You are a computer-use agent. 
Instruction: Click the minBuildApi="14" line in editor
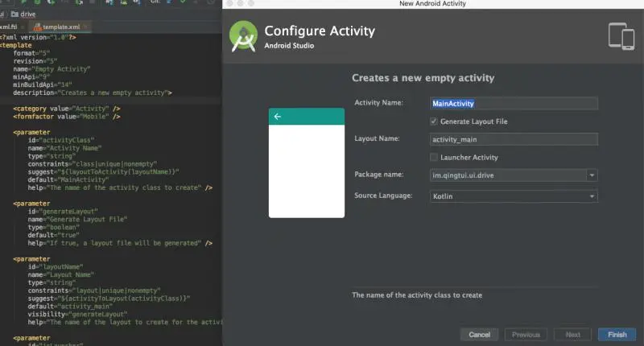(43, 85)
